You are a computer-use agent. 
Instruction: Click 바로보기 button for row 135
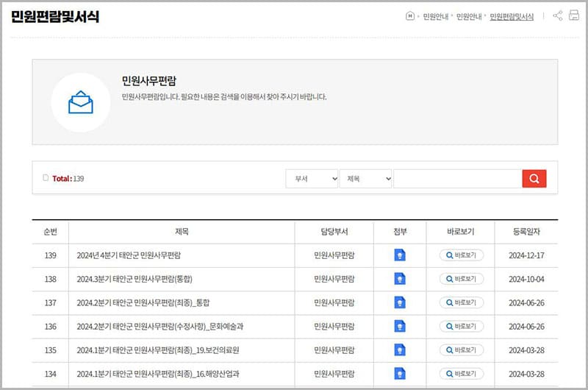[461, 350]
